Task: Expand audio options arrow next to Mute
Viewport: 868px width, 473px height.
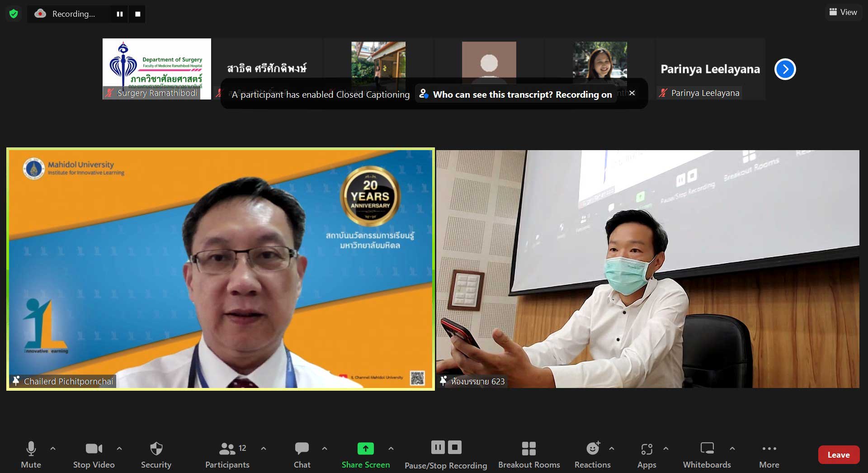Action: tap(53, 449)
